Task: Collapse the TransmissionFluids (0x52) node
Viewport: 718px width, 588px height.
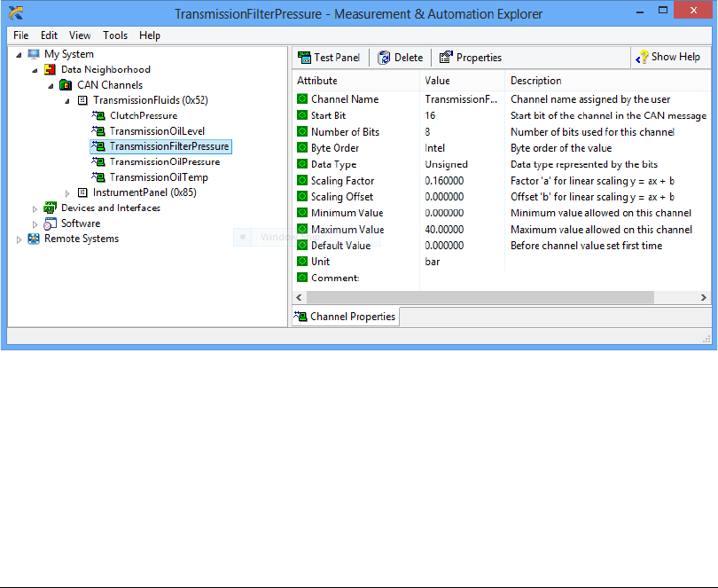Action: (x=67, y=101)
